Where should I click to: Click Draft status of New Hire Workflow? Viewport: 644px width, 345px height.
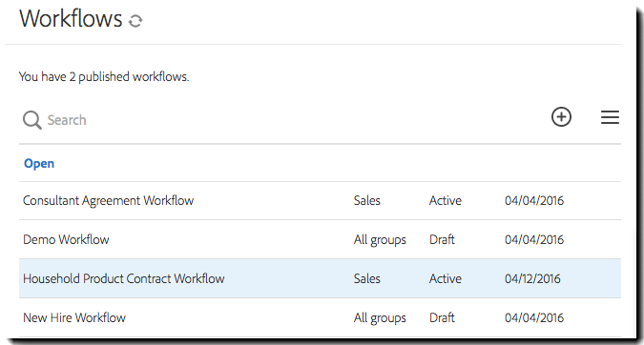[442, 317]
